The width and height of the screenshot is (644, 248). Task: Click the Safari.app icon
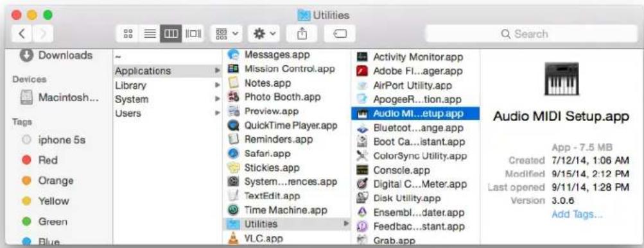point(233,154)
